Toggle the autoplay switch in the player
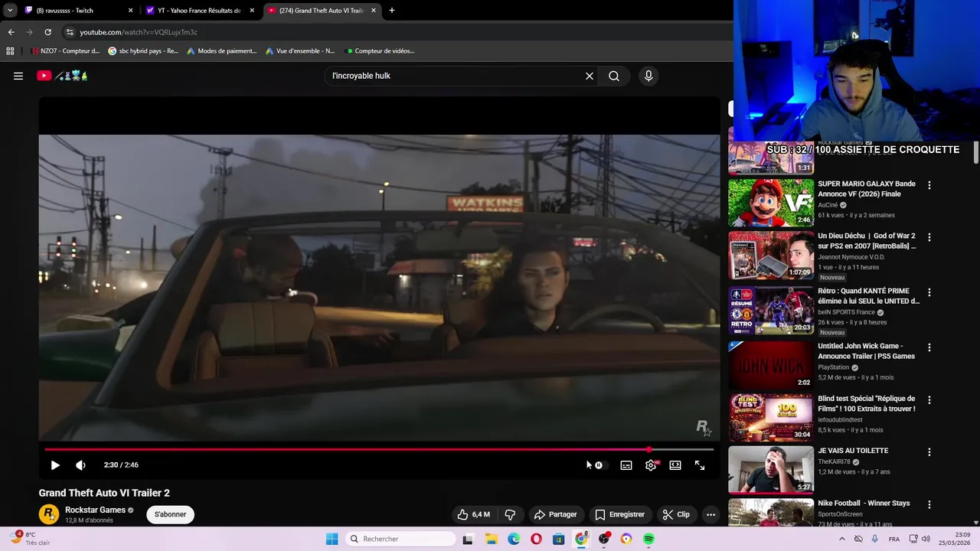This screenshot has height=551, width=980. 598,465
